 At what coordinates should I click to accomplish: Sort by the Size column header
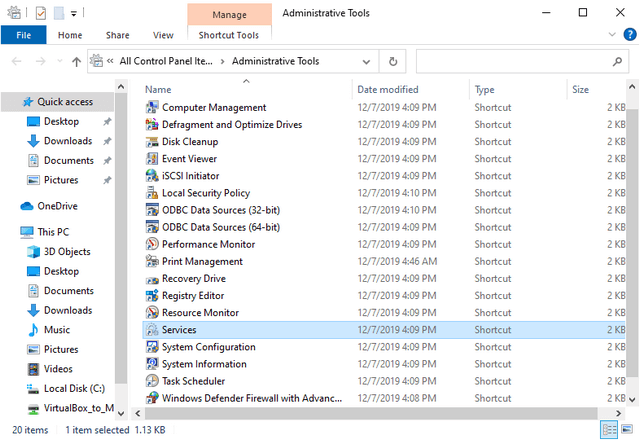click(x=580, y=89)
